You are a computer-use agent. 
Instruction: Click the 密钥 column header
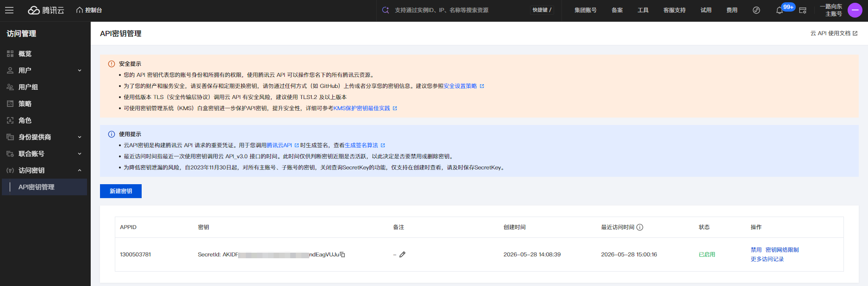(204, 227)
